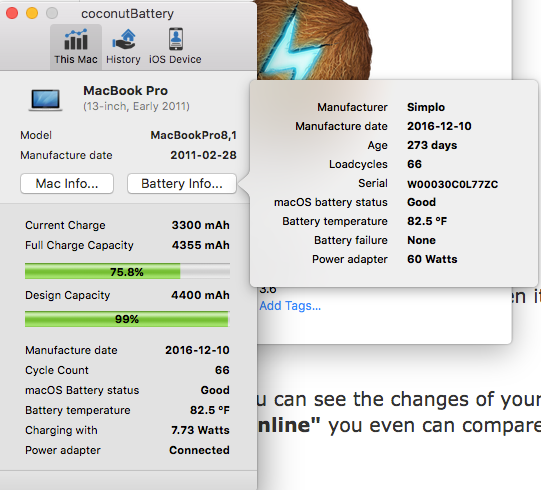Click the 75.8% charge progress bar
This screenshot has width=541, height=490.
[127, 271]
